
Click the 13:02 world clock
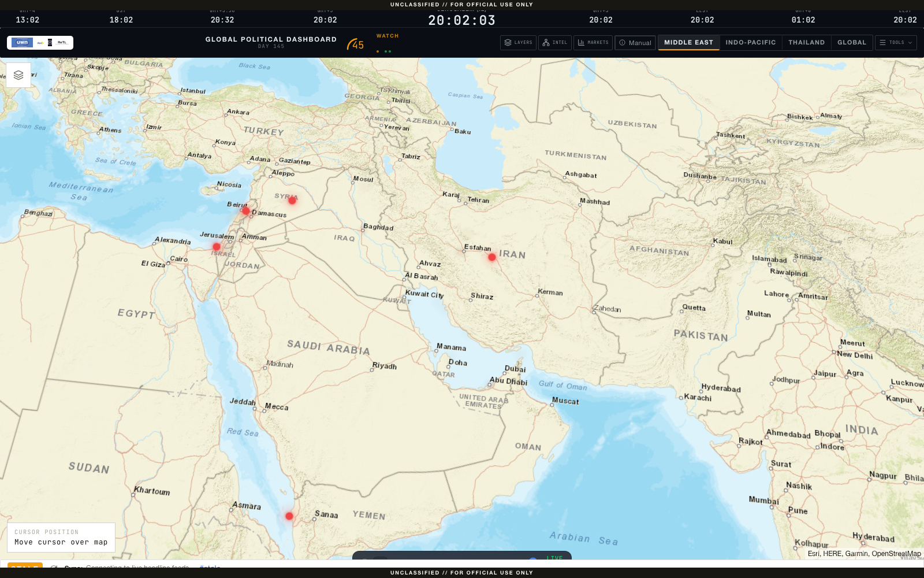coord(28,20)
